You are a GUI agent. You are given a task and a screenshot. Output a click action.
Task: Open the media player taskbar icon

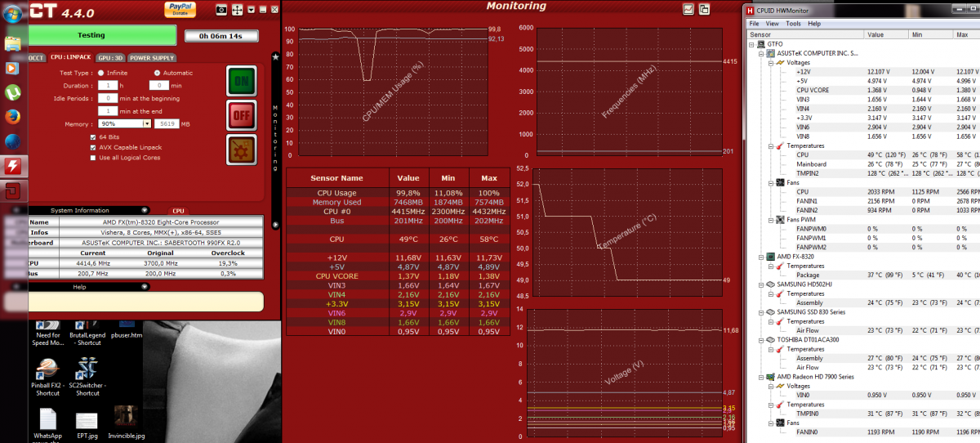tap(12, 69)
